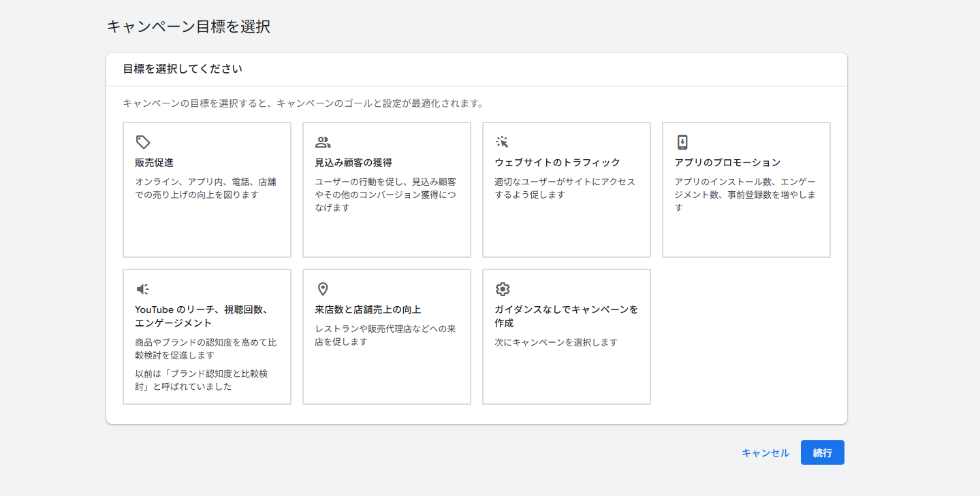Viewport: 980px width, 496px height.
Task: Click the description text under 販売促進
Action: click(206, 188)
